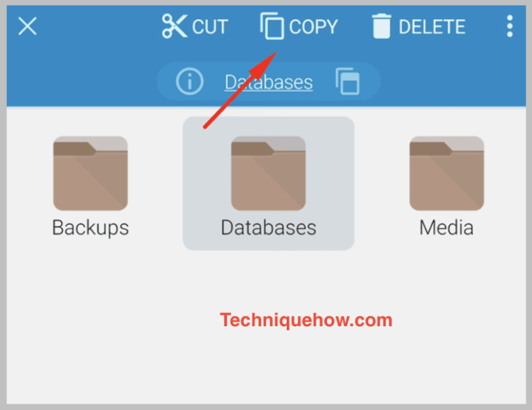The image size is (532, 410).
Task: Open the three-dot overflow menu
Action: pyautogui.click(x=510, y=26)
